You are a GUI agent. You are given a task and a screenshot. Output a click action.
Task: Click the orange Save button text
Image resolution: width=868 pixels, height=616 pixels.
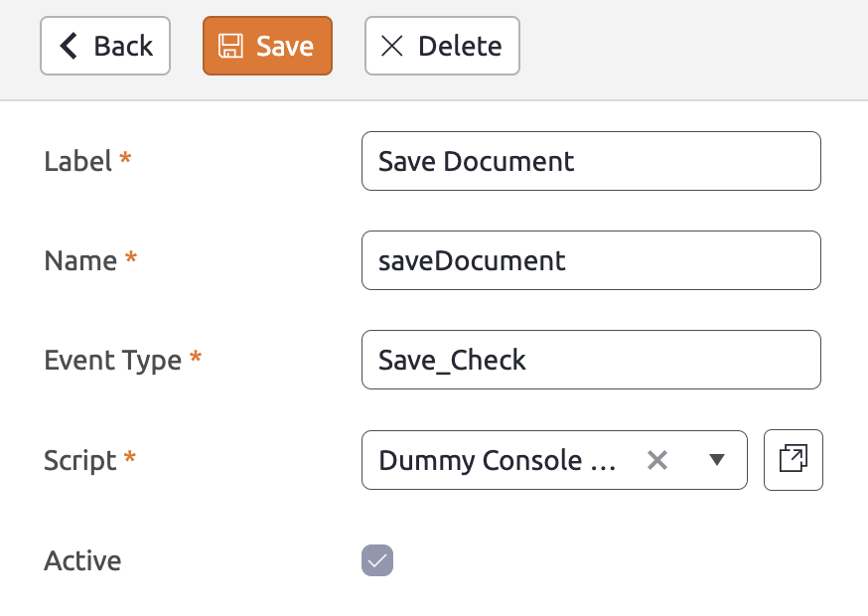point(285,46)
